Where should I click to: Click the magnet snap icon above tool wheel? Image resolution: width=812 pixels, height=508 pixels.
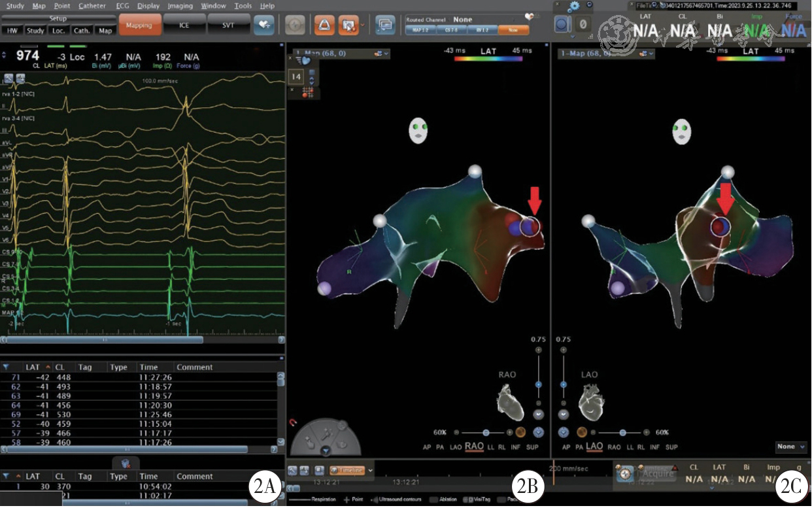point(294,423)
